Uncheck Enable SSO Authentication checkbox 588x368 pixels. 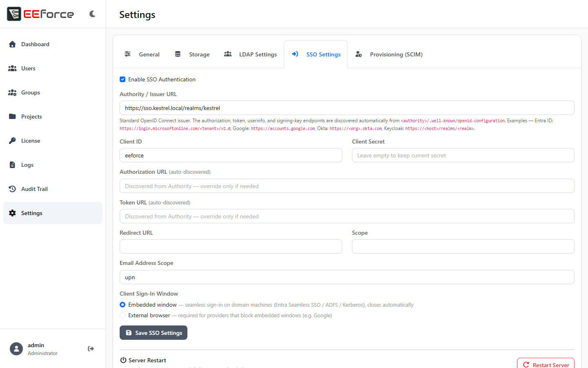122,79
